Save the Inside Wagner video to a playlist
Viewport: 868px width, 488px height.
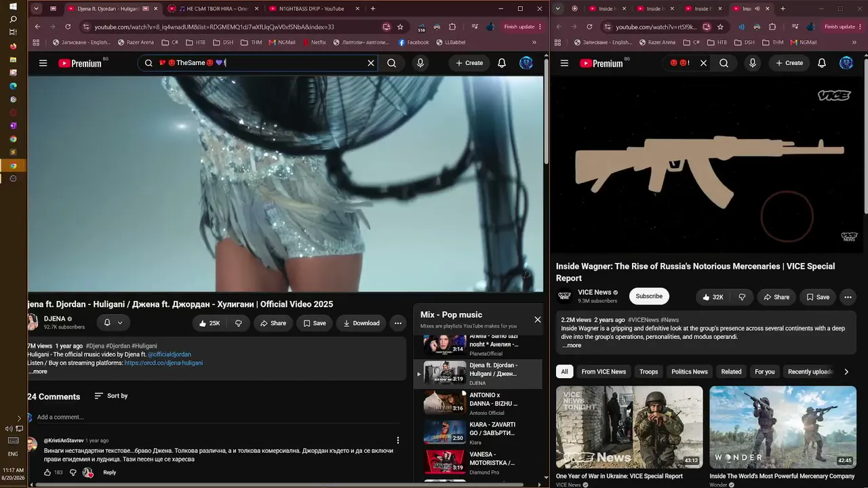(817, 297)
